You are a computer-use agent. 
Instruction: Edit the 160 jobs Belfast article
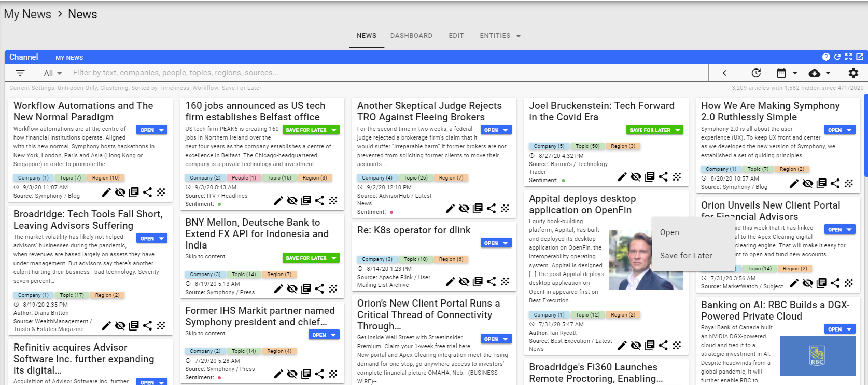278,201
